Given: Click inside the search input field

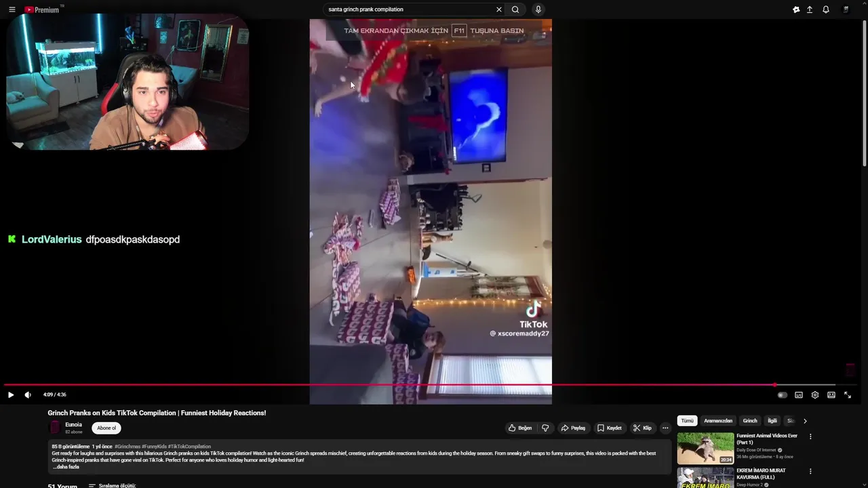Looking at the screenshot, I should pos(409,9).
